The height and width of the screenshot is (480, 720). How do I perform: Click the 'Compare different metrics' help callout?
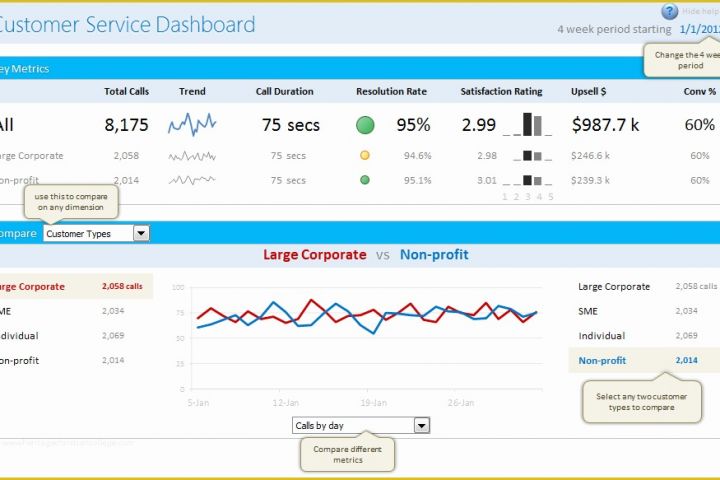[x=347, y=454]
